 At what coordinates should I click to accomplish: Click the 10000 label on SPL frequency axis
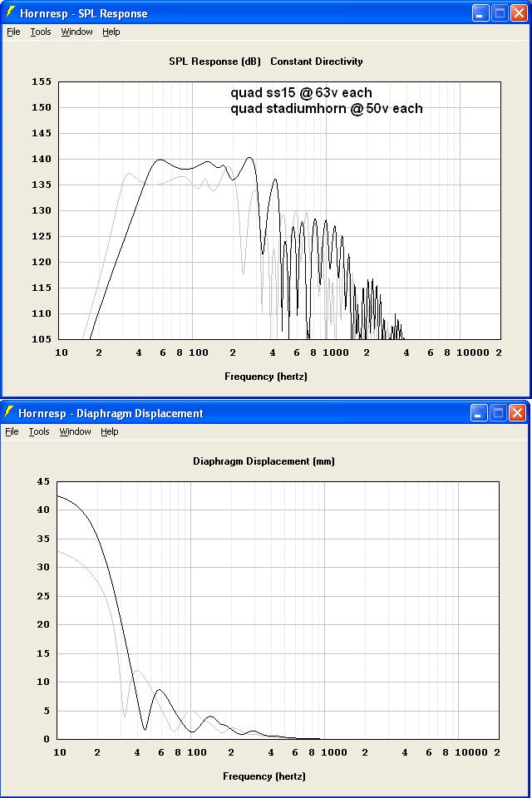coord(473,352)
